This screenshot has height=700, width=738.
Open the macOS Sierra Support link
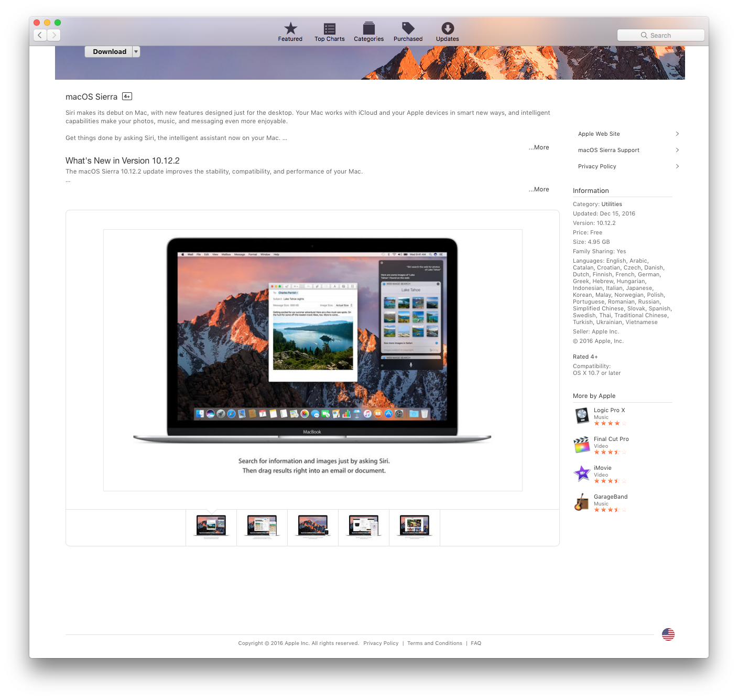pyautogui.click(x=609, y=150)
